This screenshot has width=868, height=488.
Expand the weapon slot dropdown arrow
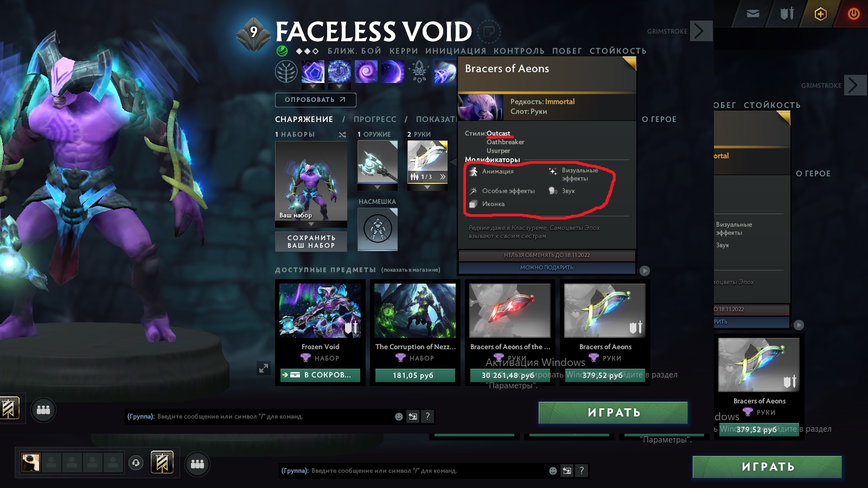tap(378, 188)
